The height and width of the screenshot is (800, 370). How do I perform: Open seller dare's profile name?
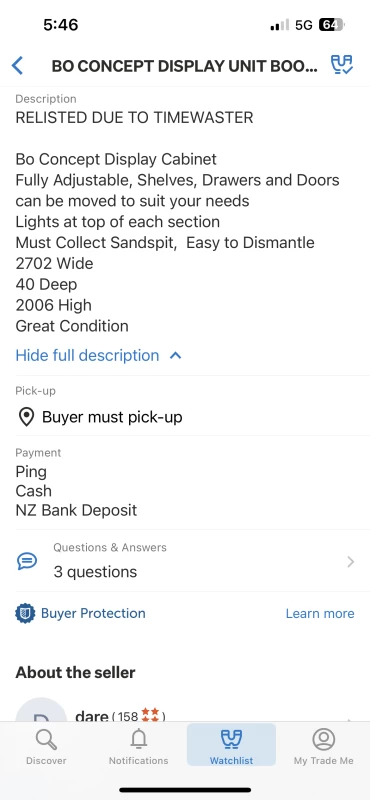(x=91, y=716)
